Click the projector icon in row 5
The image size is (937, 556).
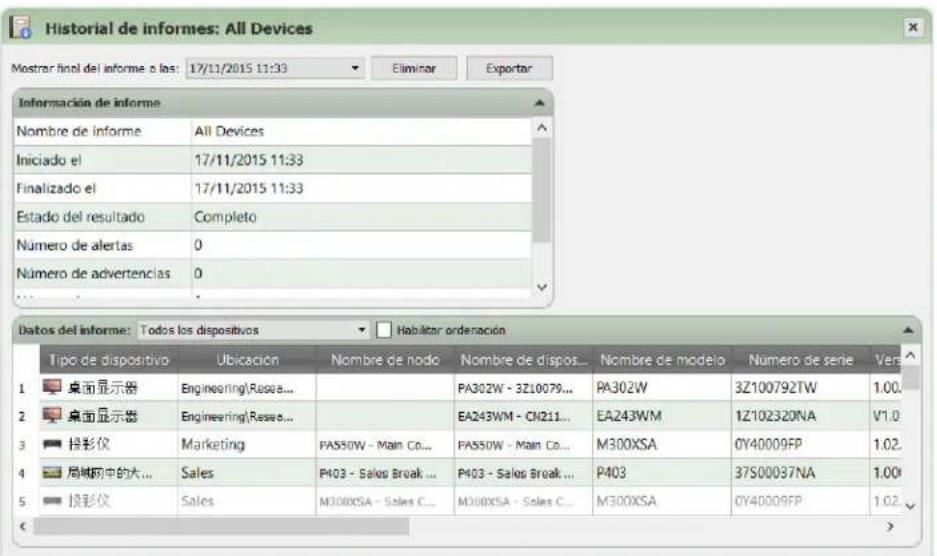coord(52,501)
